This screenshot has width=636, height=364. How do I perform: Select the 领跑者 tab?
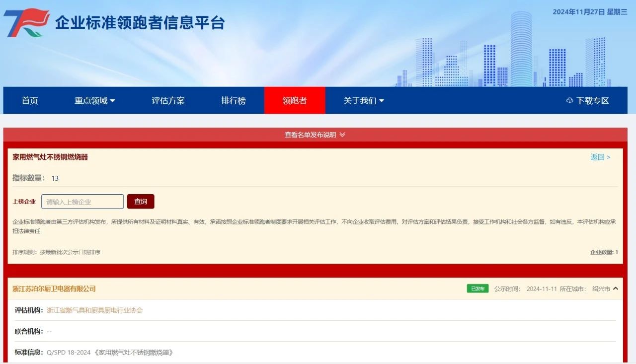pos(295,101)
